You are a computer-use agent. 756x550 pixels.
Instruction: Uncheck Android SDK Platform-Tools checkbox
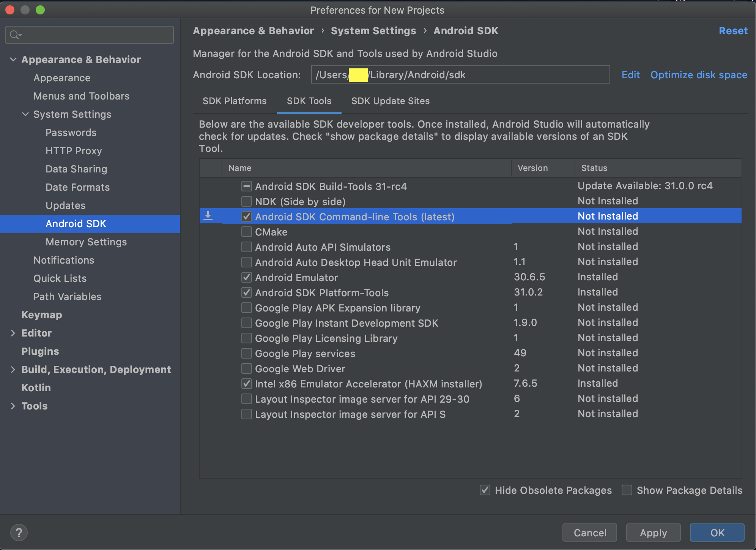point(247,292)
